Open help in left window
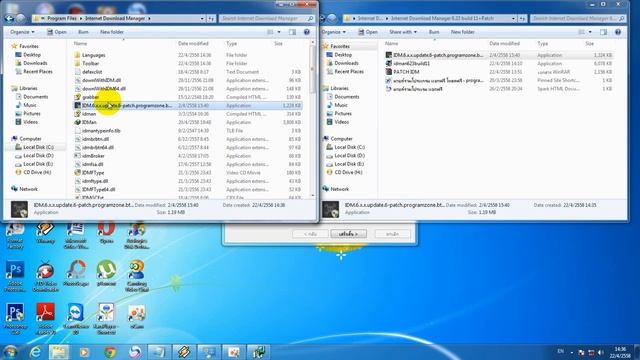The width and height of the screenshot is (640, 360). [307, 32]
